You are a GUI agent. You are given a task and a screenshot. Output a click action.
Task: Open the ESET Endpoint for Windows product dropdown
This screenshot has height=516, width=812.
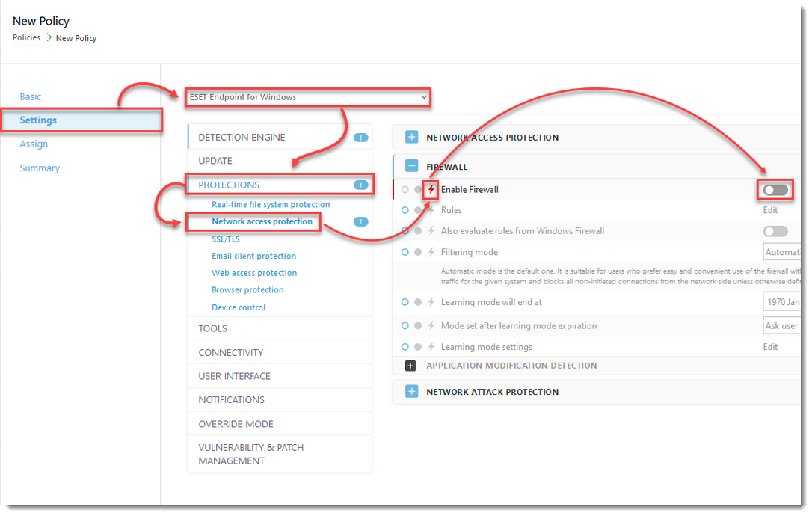(307, 97)
